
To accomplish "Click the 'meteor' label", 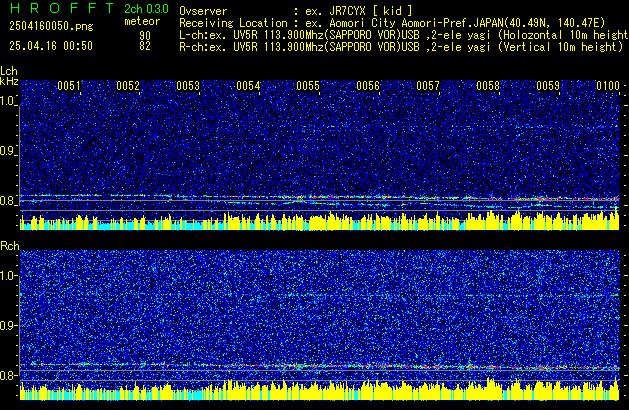I will 142,21.
